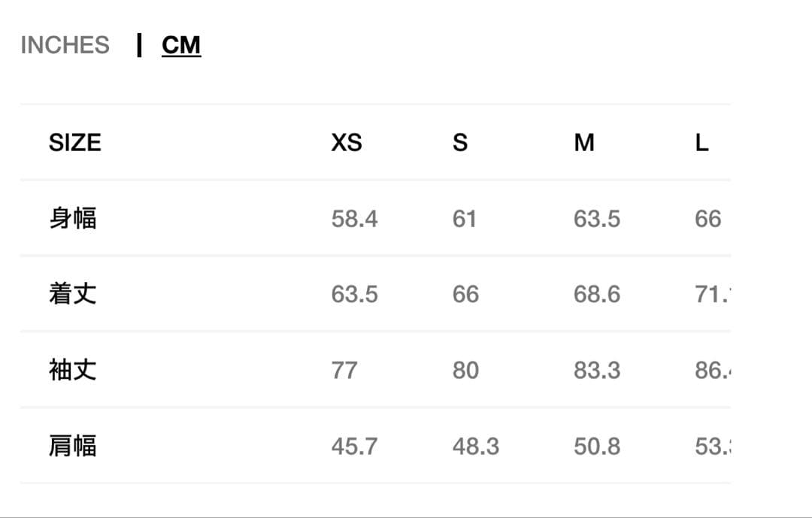Select the S size column header
The height and width of the screenshot is (518, 812).
coord(460,142)
